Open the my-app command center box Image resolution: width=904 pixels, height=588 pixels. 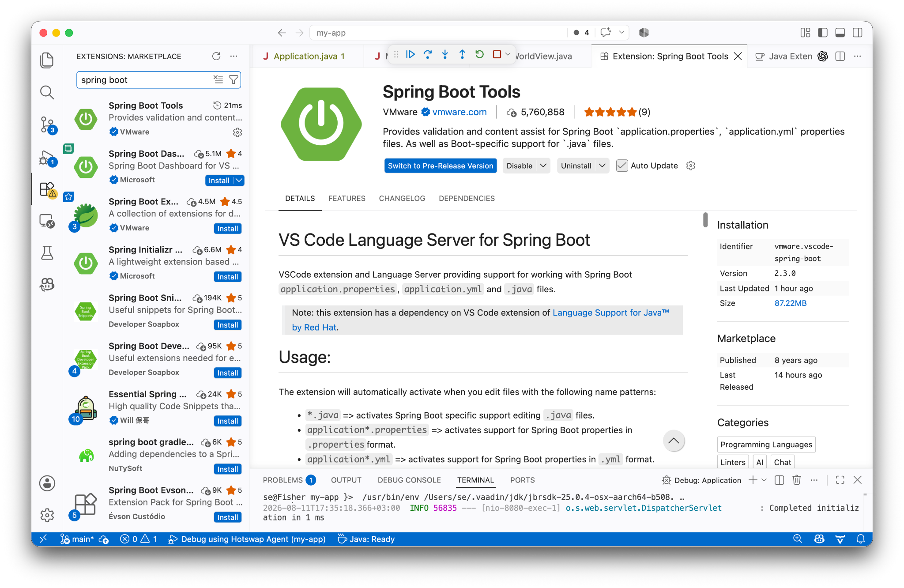(x=438, y=33)
